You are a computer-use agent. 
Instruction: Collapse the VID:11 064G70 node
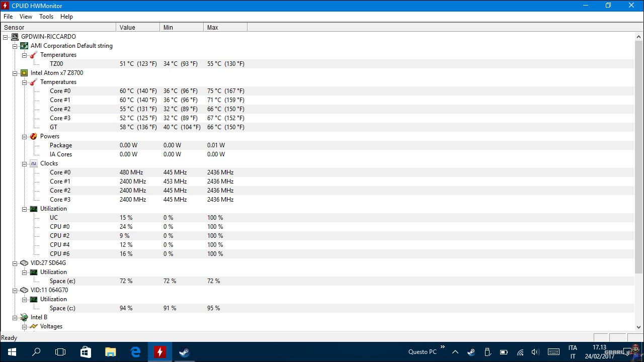click(x=15, y=290)
